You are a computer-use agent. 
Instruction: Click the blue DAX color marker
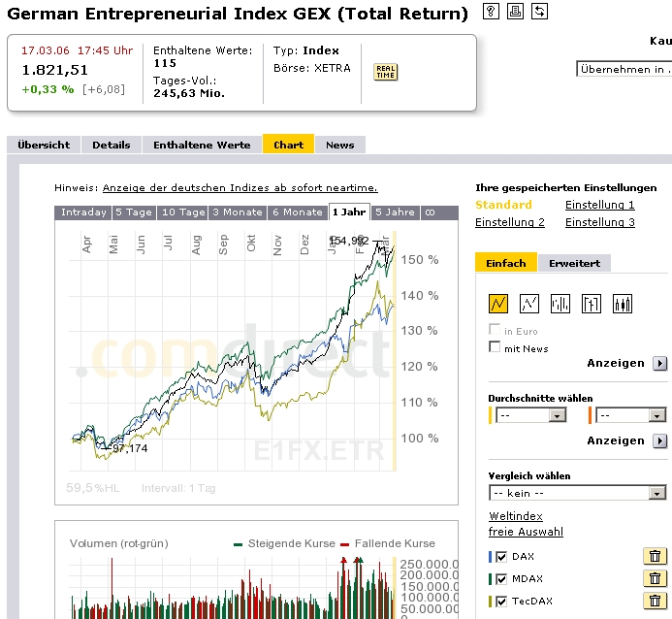click(x=491, y=557)
